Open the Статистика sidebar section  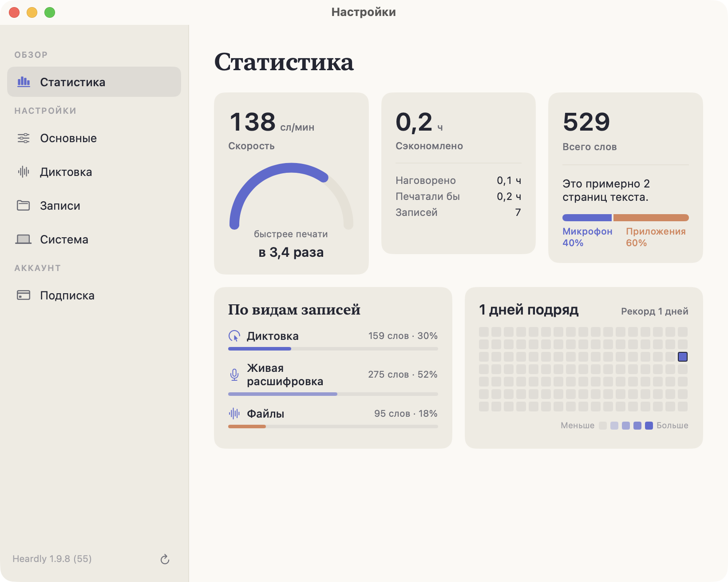94,82
